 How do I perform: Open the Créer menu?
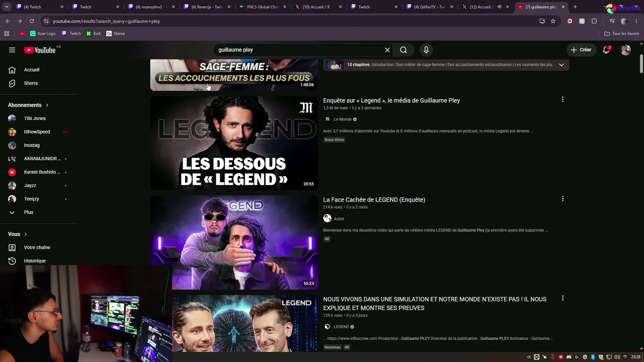coord(581,50)
